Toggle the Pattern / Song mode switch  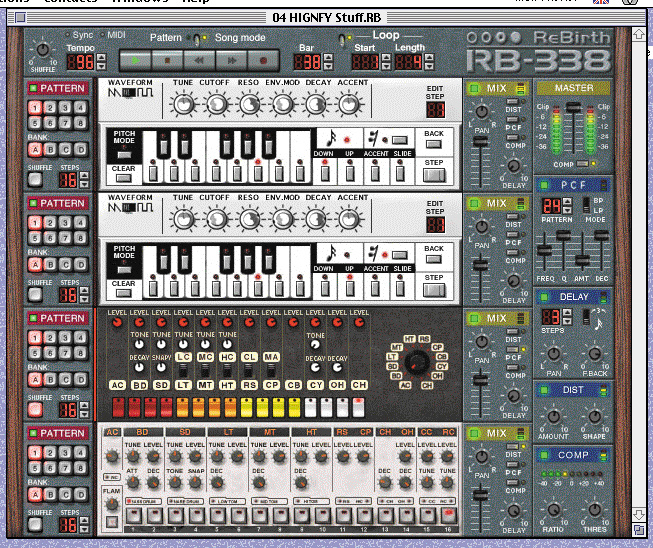click(198, 39)
